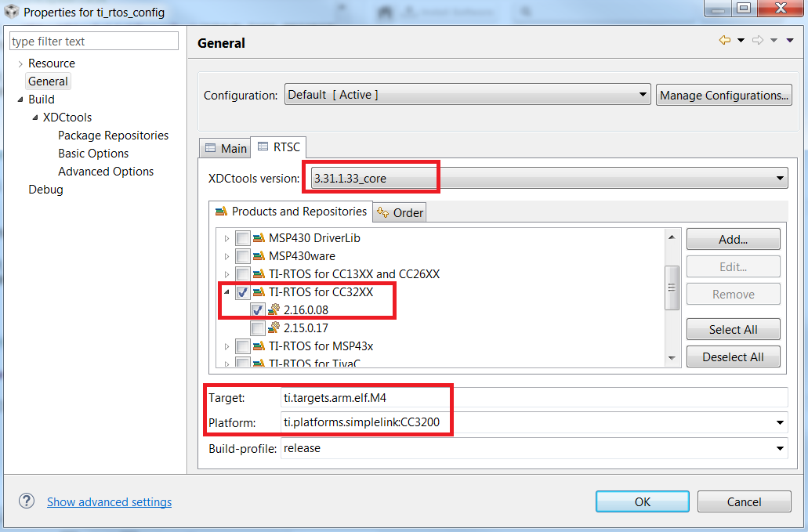
Task: Click the Manage Configurations button
Action: [x=724, y=96]
